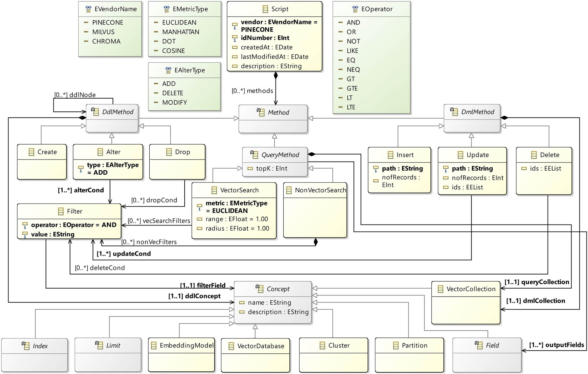Click the QueryMethod class icon

(x=254, y=155)
